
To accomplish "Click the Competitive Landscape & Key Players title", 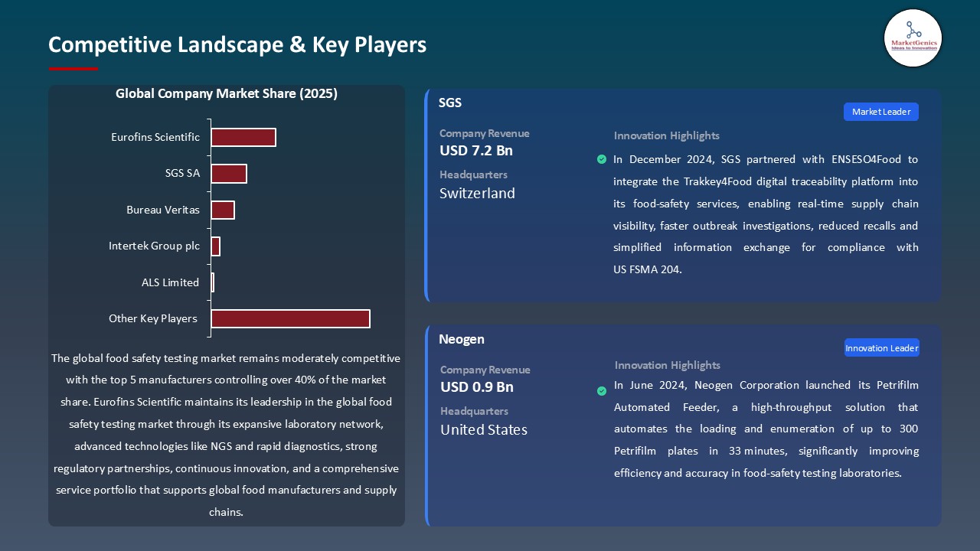I will 237,45.
